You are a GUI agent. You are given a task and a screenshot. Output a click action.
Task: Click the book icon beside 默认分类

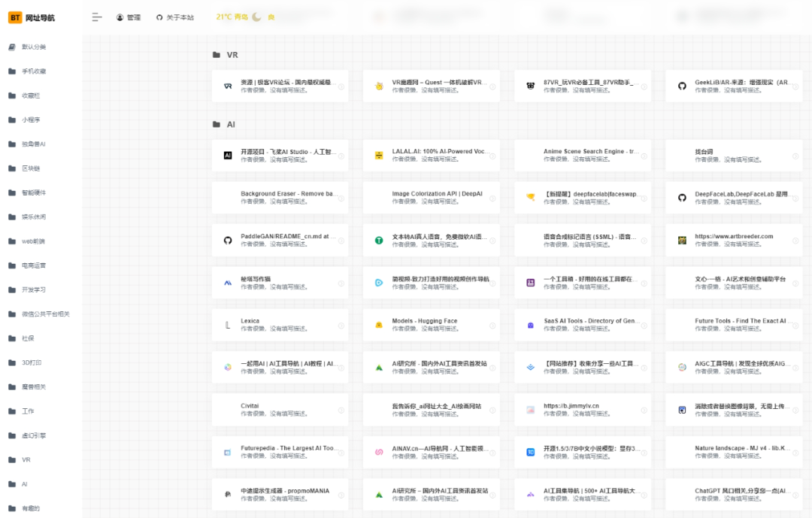12,47
